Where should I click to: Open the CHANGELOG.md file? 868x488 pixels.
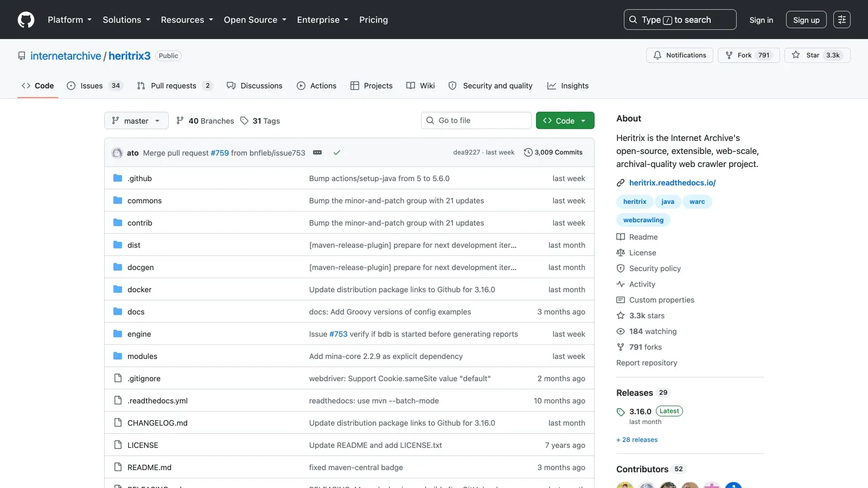(x=157, y=423)
